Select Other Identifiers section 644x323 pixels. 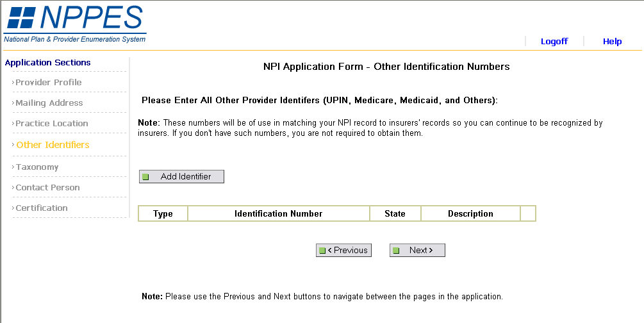(x=53, y=145)
